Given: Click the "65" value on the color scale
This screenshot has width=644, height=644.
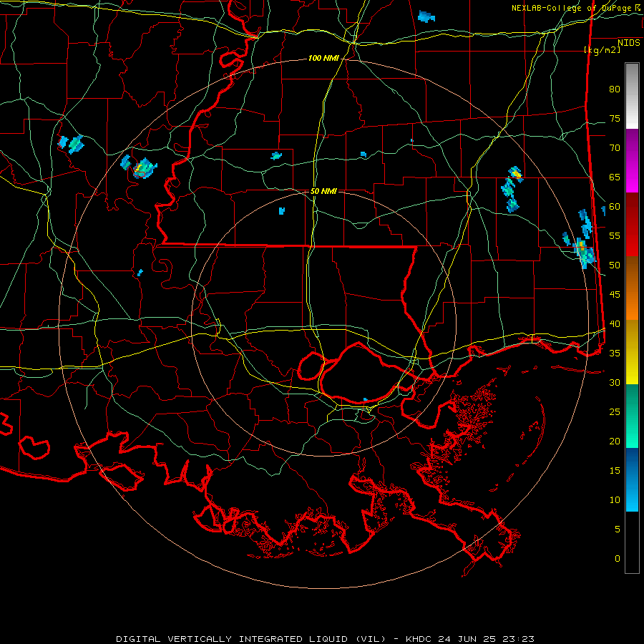Looking at the screenshot, I should tap(615, 177).
